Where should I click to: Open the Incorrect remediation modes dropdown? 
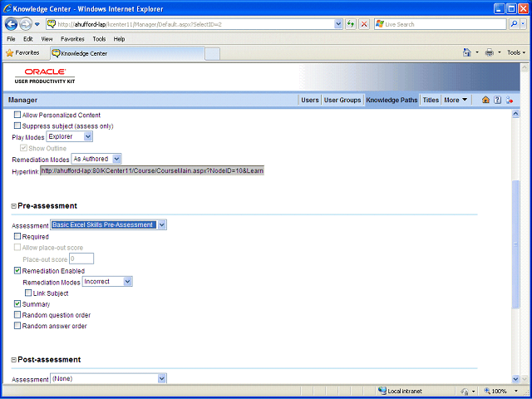click(107, 282)
